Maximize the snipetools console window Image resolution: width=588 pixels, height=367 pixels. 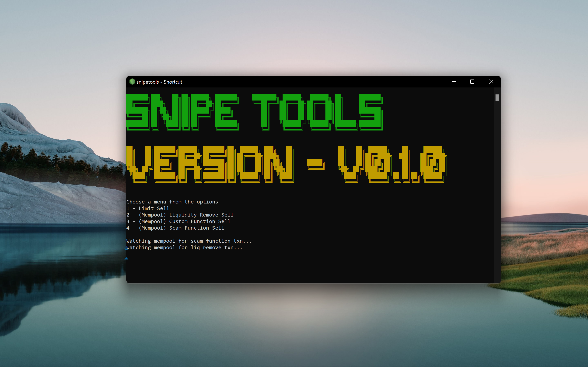(472, 82)
